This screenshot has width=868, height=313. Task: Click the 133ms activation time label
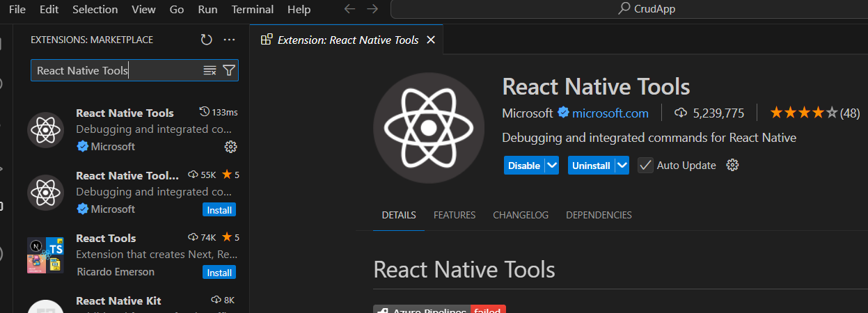pos(218,112)
